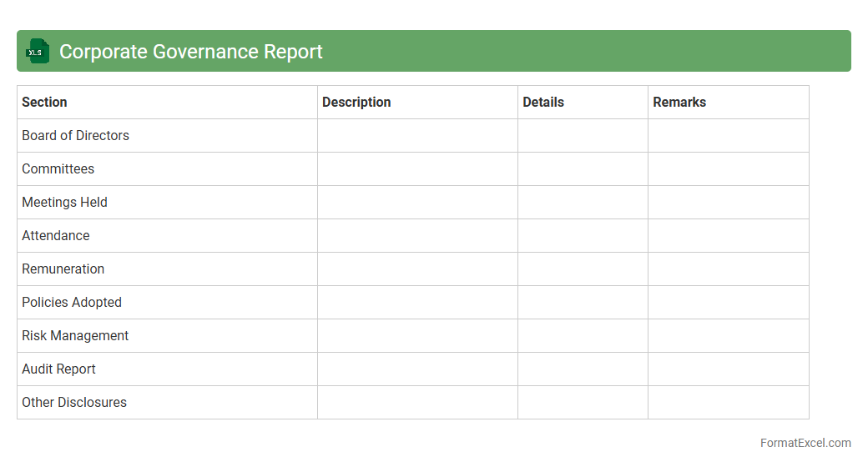868x467 pixels.
Task: Select the Policies Adopted cell
Action: pyautogui.click(x=72, y=303)
